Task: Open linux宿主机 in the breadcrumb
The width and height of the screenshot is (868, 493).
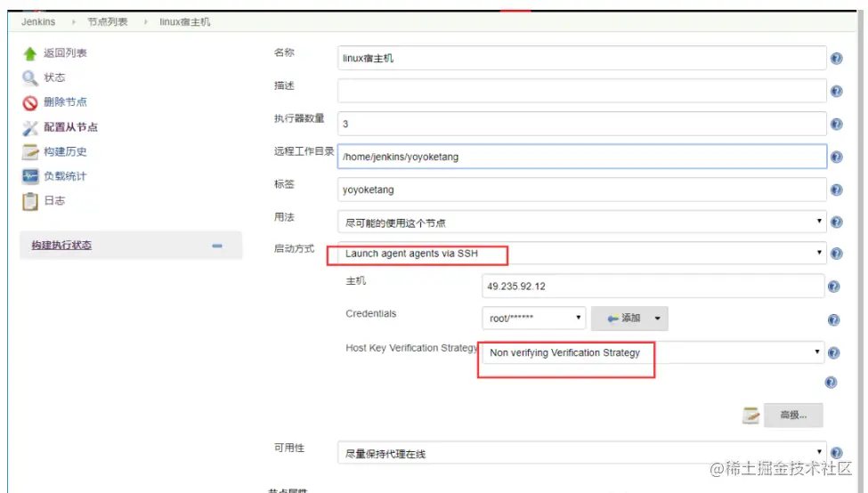Action: pyautogui.click(x=185, y=22)
